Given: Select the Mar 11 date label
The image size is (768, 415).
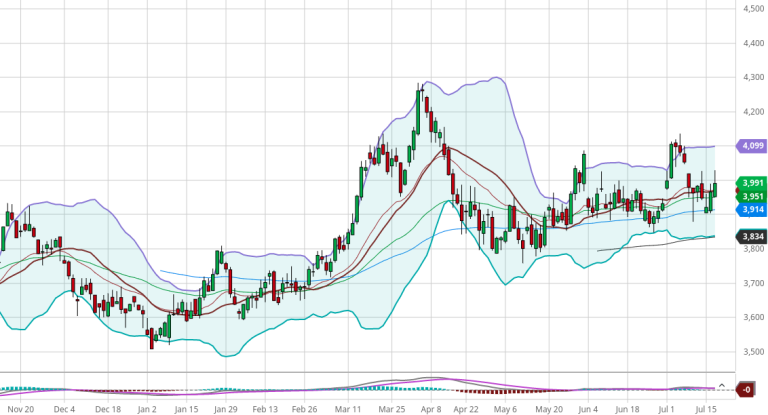Looking at the screenshot, I should tap(348, 409).
